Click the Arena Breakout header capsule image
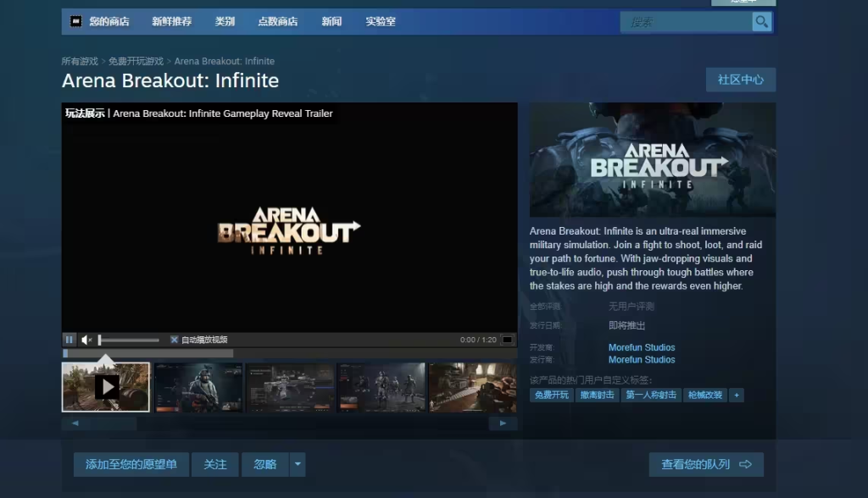Screen dimensions: 868x498 tap(653, 160)
